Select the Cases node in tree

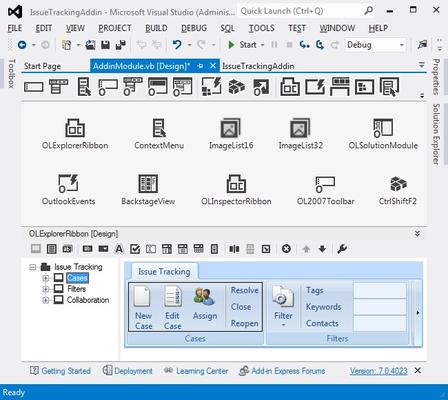(77, 278)
